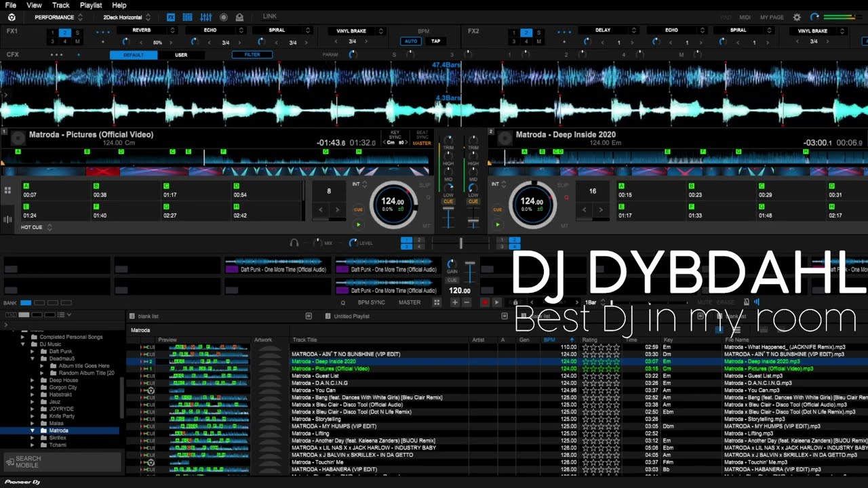
Task: Open HOT CUE pad mode dropdown
Action: 37,227
